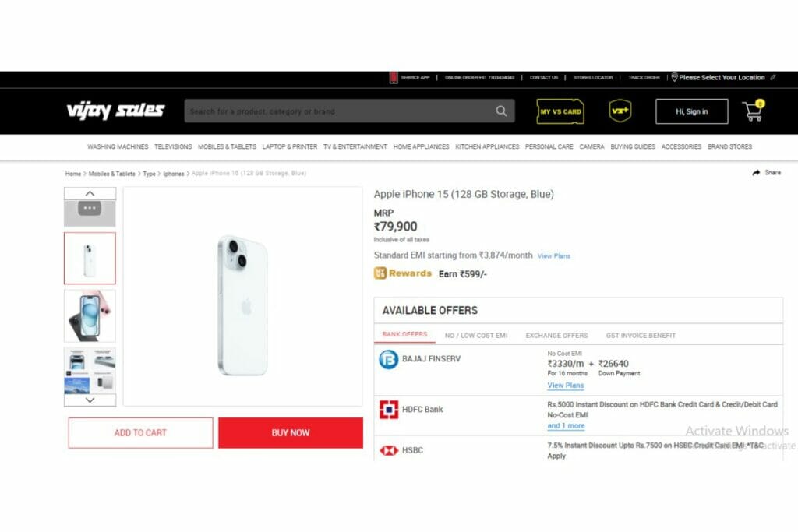Click the search magnifier icon
Screen dimensions: 798x532
click(x=501, y=111)
